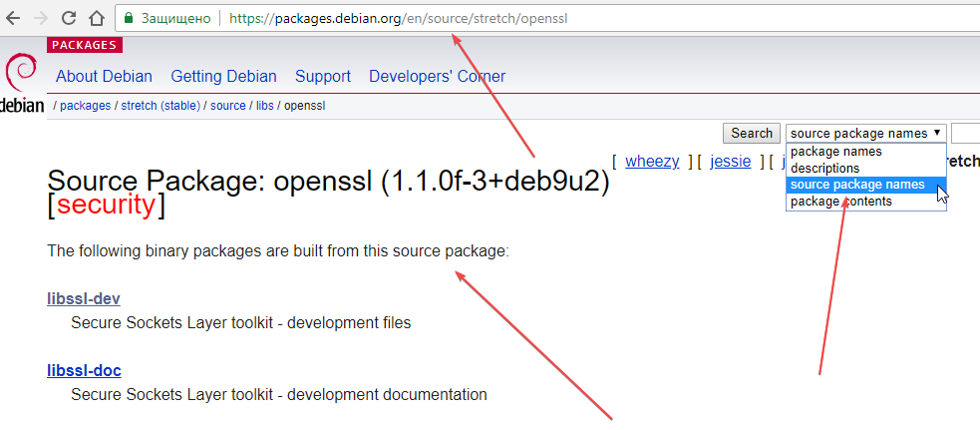Click the 'following binary packages' sentence

click(x=278, y=251)
